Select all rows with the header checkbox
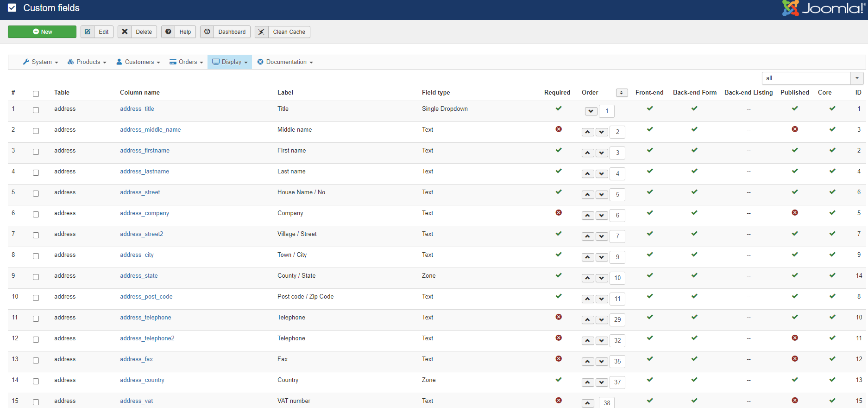868x408 pixels. click(x=36, y=94)
